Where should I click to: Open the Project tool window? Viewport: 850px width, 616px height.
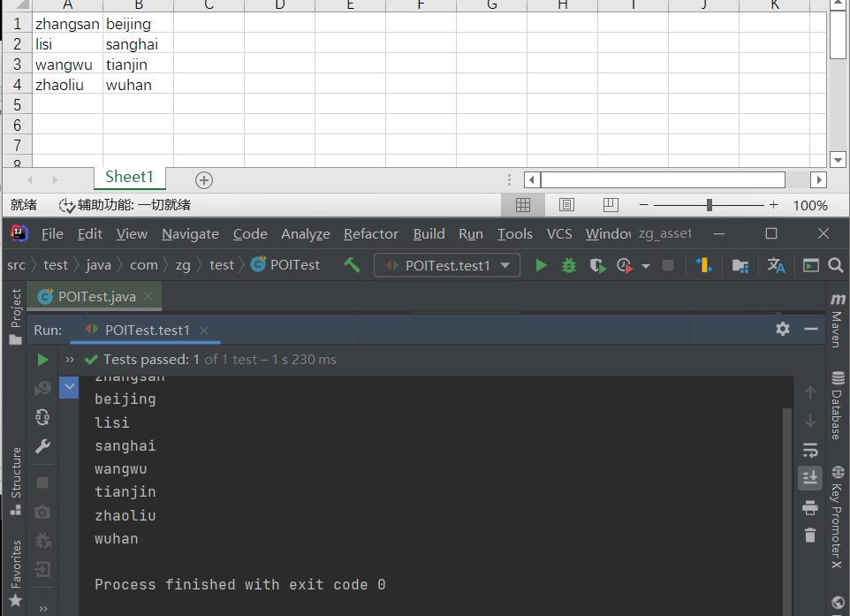tap(16, 316)
